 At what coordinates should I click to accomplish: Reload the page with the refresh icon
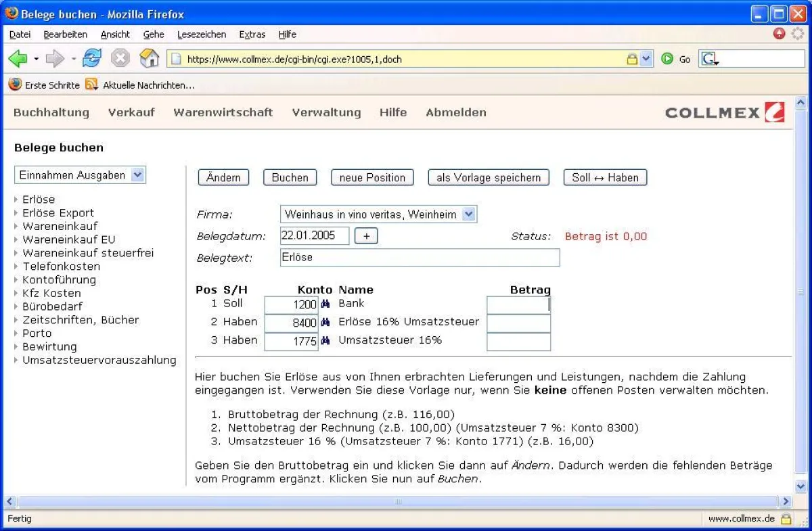[x=91, y=58]
